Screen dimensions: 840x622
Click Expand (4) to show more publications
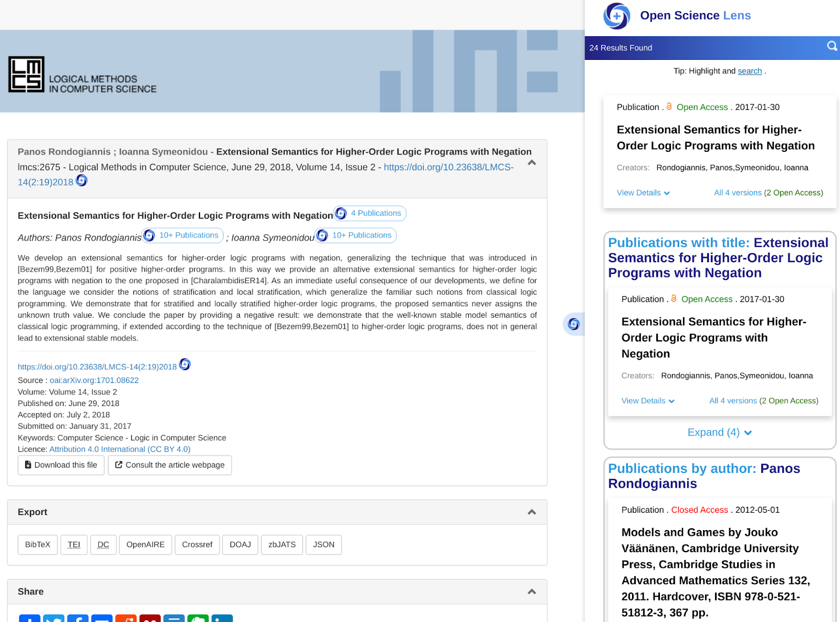[x=720, y=432]
